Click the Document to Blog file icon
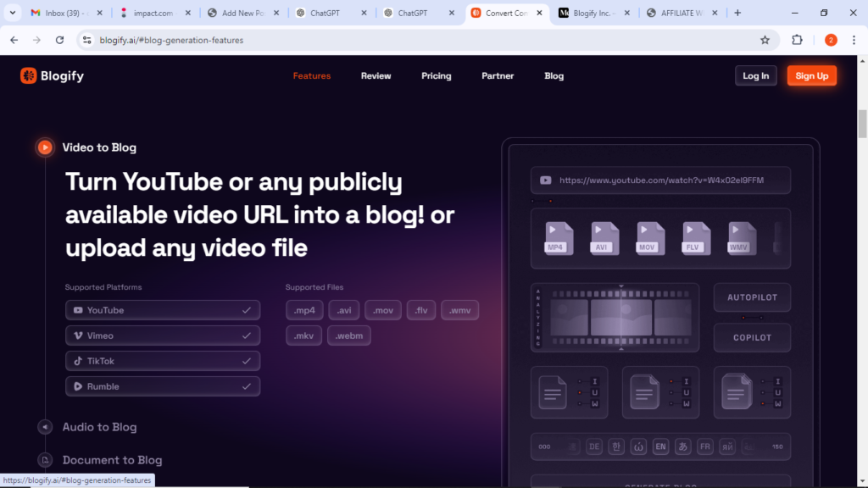Image resolution: width=868 pixels, height=488 pixels. click(x=45, y=460)
